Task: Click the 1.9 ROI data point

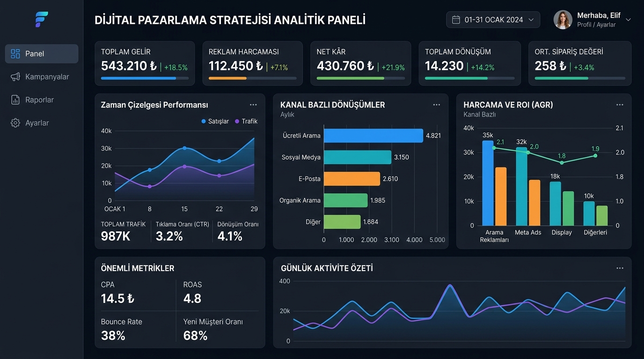Action: [x=595, y=156]
